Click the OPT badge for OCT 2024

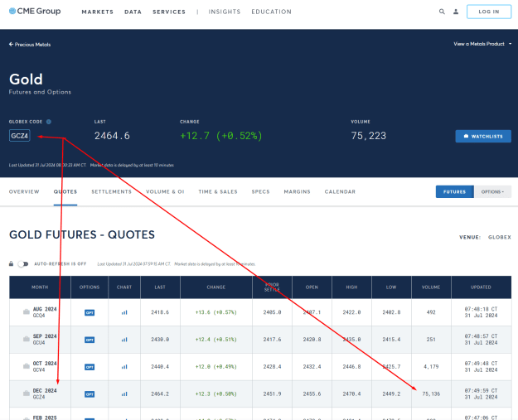[x=90, y=367]
